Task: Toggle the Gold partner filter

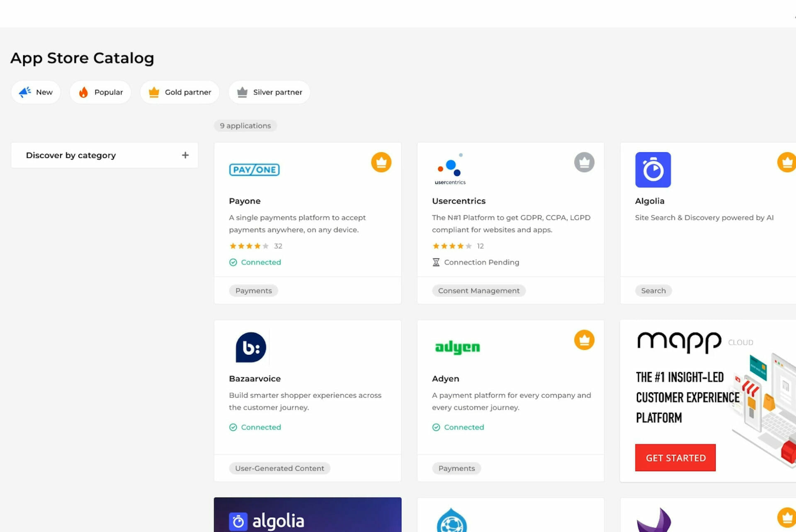Action: (x=180, y=92)
